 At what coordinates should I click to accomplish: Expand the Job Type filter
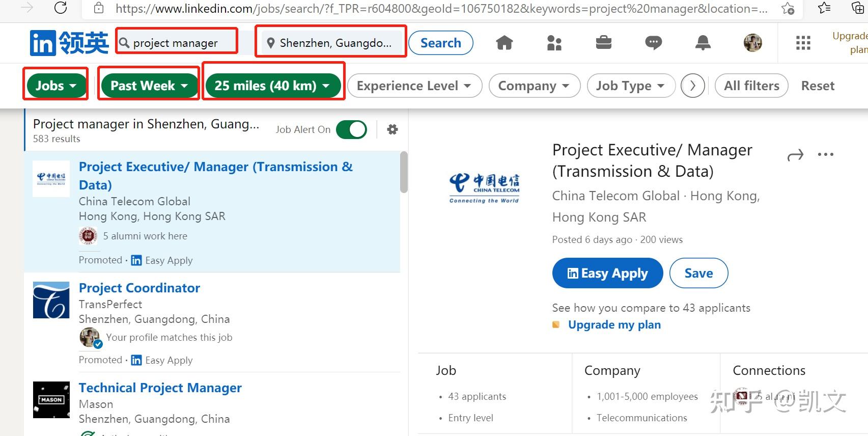pos(631,86)
